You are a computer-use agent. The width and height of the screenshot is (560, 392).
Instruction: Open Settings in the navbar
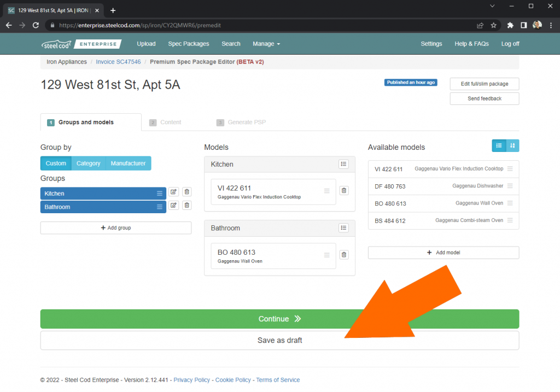click(x=431, y=44)
